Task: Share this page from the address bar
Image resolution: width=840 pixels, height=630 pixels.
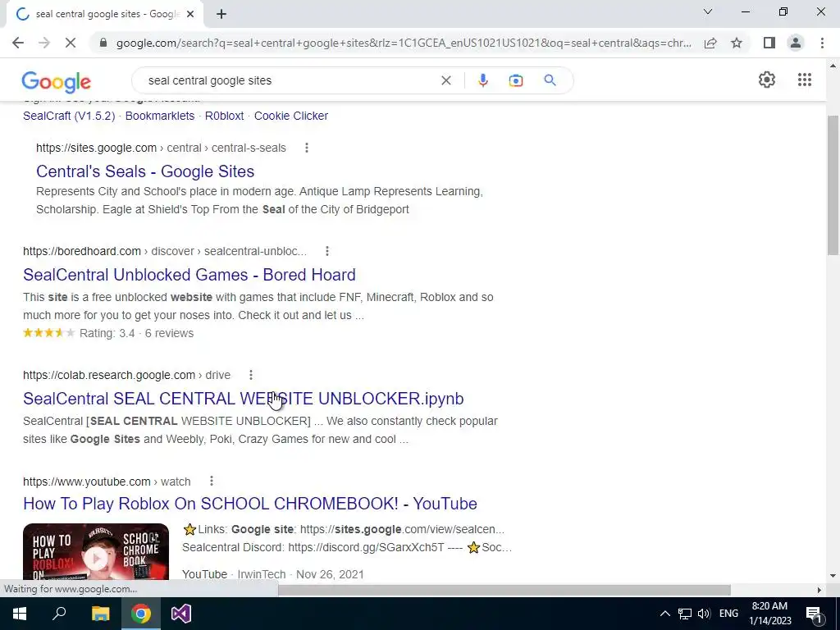Action: [710, 43]
